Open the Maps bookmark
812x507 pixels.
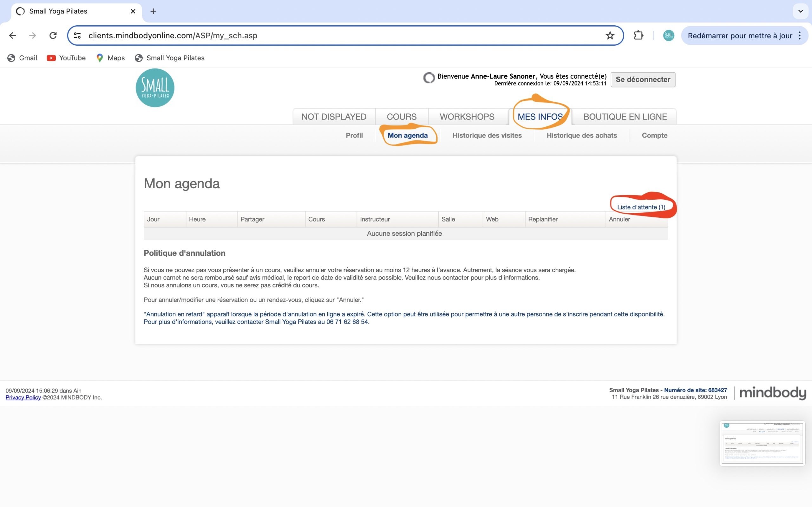[110, 58]
